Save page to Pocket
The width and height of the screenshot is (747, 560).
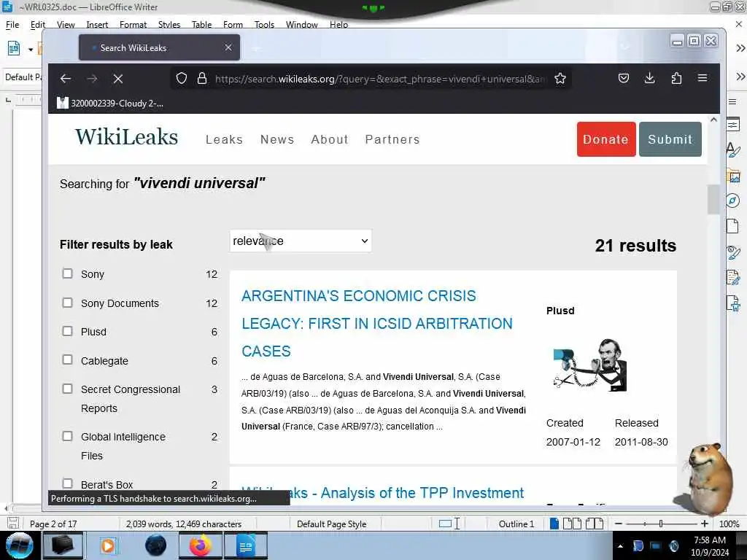(624, 78)
